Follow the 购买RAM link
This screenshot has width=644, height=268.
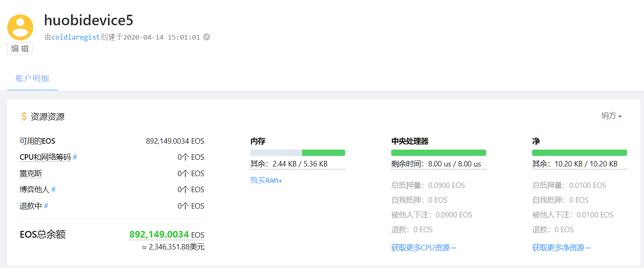(266, 180)
